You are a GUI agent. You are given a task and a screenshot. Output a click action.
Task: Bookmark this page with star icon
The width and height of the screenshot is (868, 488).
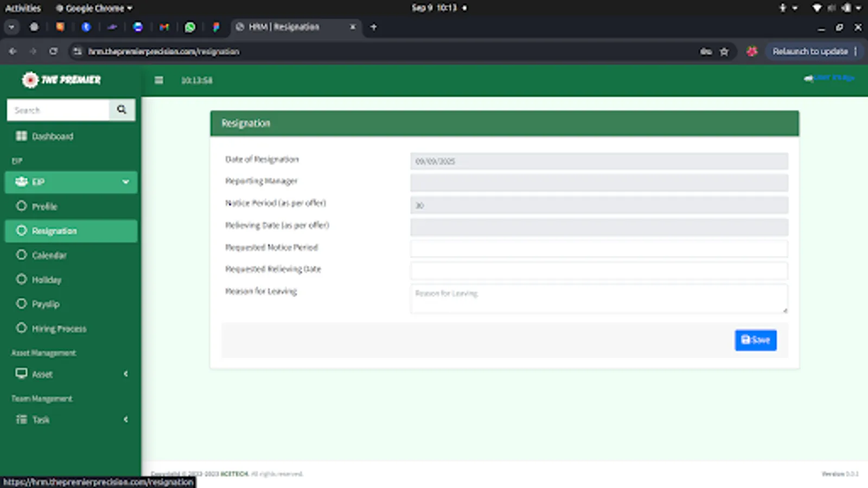click(724, 52)
